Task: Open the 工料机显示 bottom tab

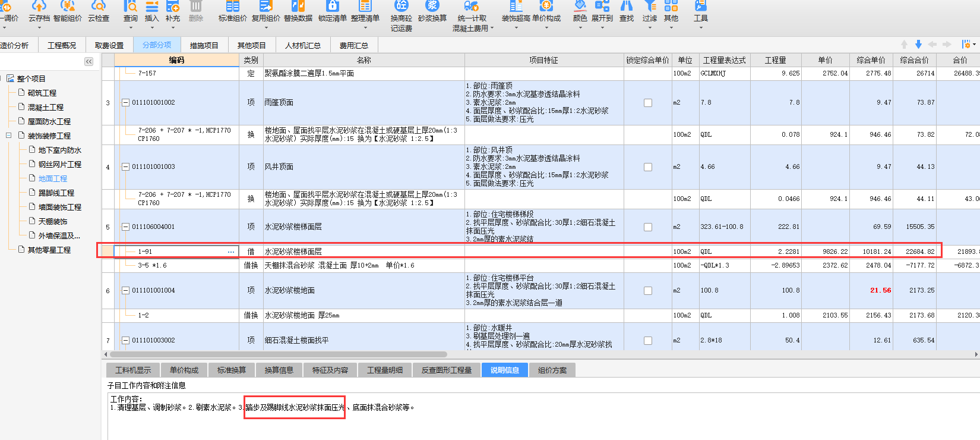Action: pyautogui.click(x=133, y=370)
